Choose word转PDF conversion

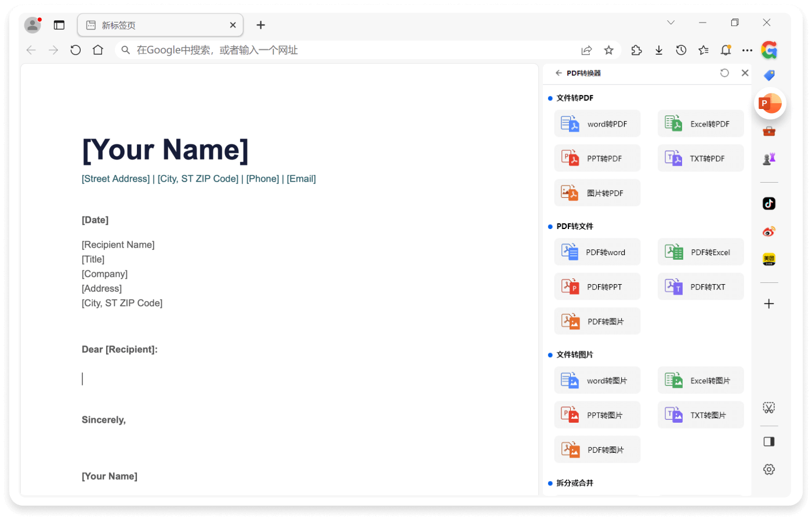tap(597, 124)
